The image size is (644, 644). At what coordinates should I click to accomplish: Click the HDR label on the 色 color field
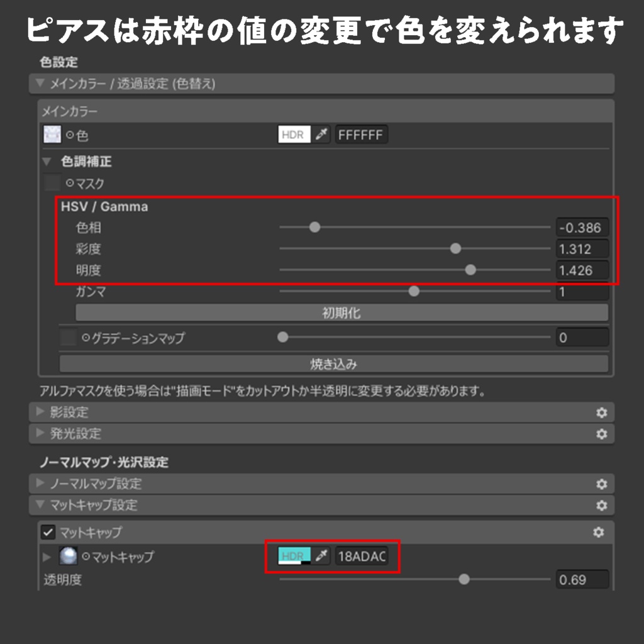(x=295, y=134)
